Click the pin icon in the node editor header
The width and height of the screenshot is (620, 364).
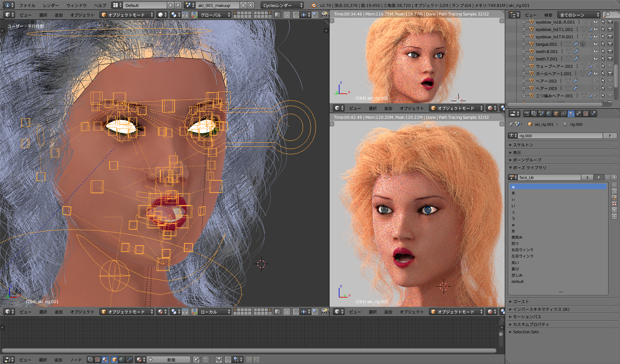pyautogui.click(x=196, y=360)
